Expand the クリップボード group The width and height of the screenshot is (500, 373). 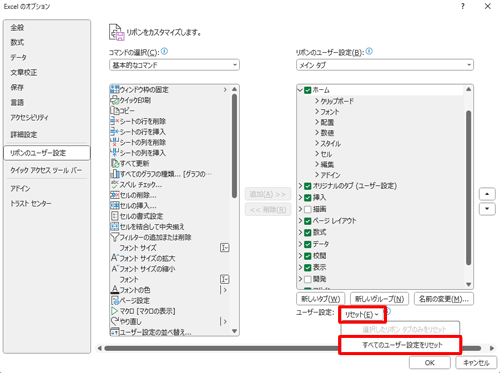(x=317, y=101)
